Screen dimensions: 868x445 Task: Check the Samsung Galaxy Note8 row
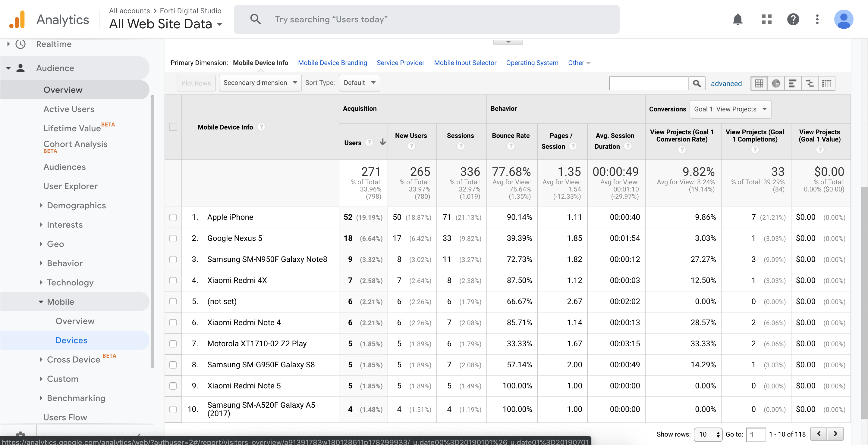(x=173, y=259)
